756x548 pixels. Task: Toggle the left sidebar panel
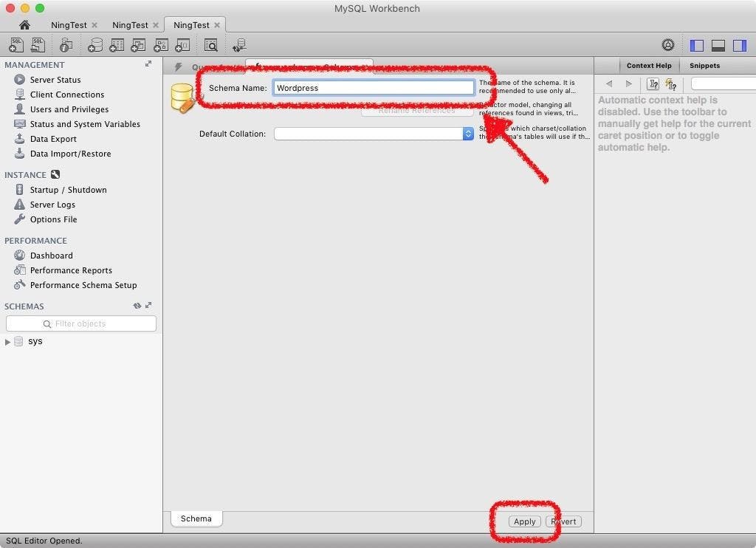[x=697, y=45]
